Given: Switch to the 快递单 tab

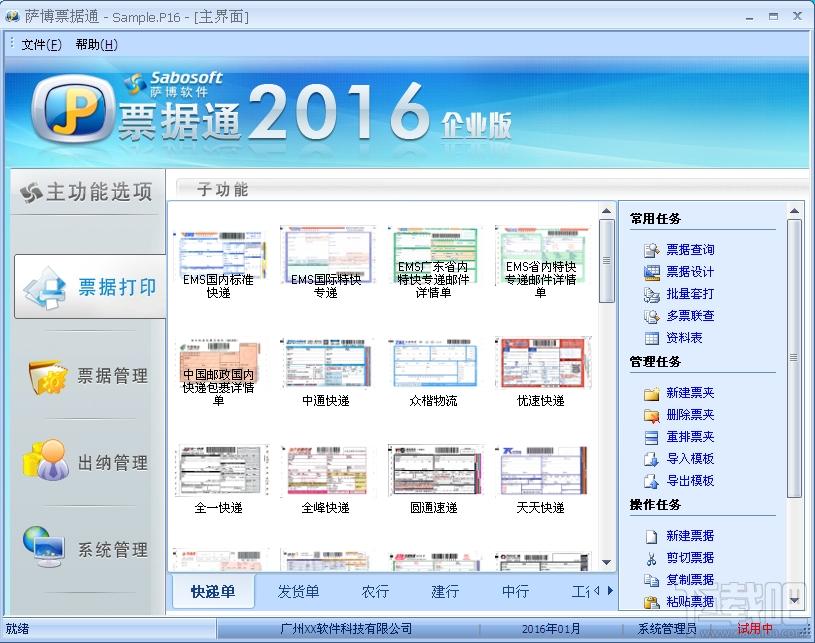Looking at the screenshot, I should click(213, 591).
